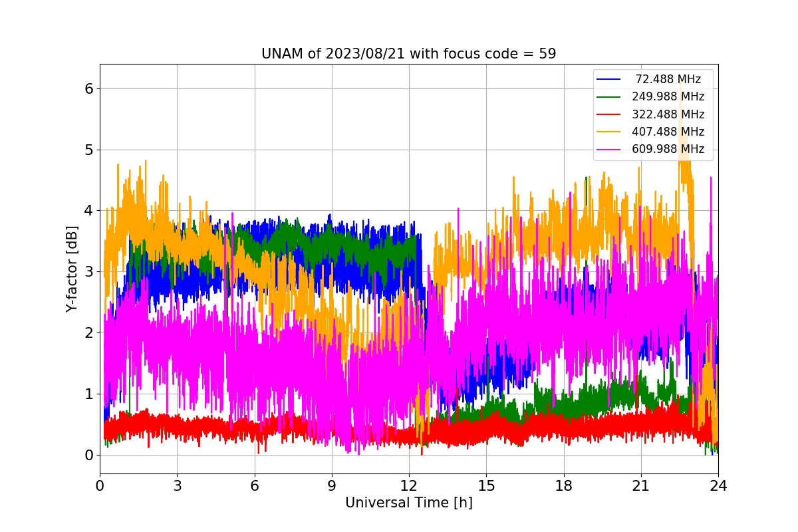The image size is (798, 532).
Task: Click the orange legend line for 407.488 MHz
Action: (608, 132)
